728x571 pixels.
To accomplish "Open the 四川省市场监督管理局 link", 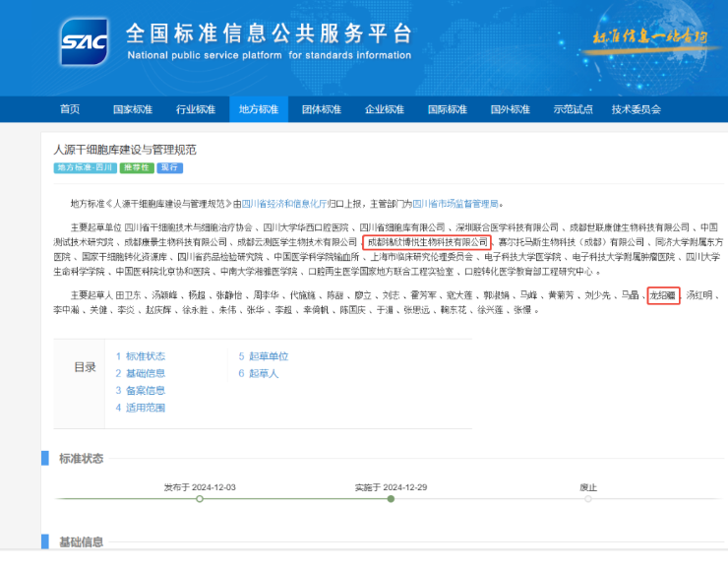I will 455,204.
